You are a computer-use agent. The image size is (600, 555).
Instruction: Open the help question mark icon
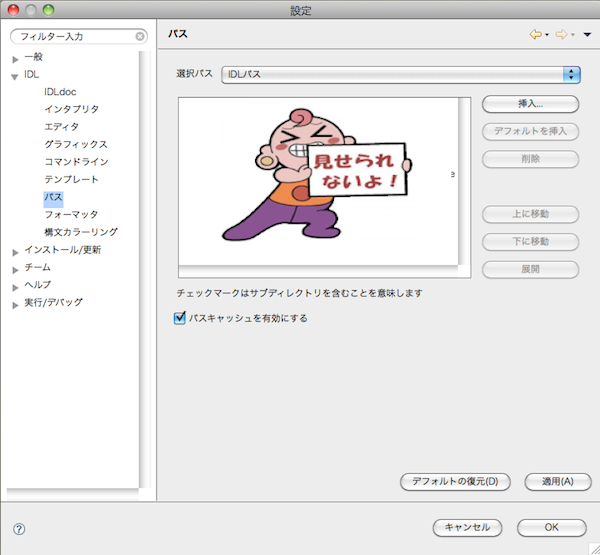point(19,529)
